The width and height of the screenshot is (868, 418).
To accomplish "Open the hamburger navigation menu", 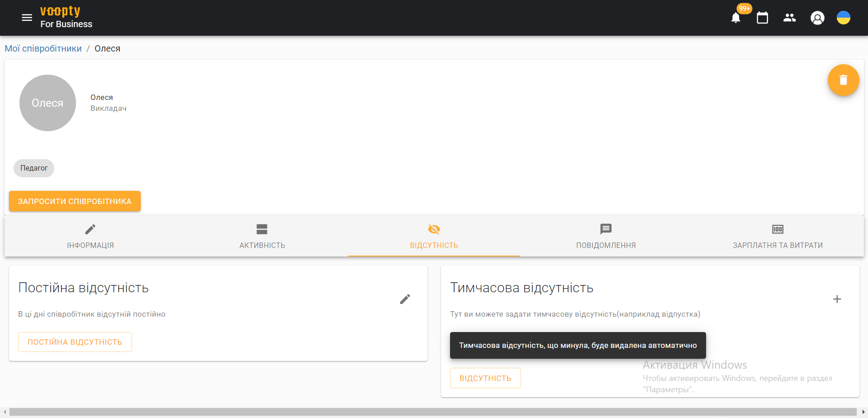I will tap(27, 18).
